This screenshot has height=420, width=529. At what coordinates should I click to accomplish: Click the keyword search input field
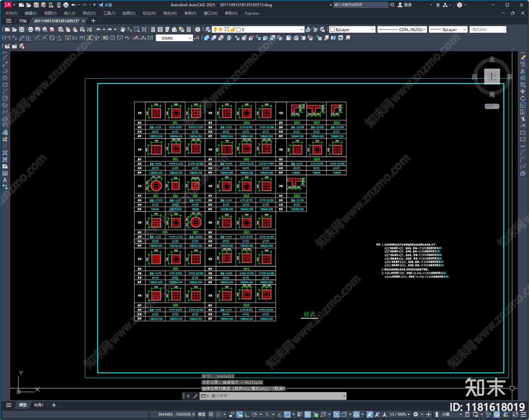pos(360,5)
